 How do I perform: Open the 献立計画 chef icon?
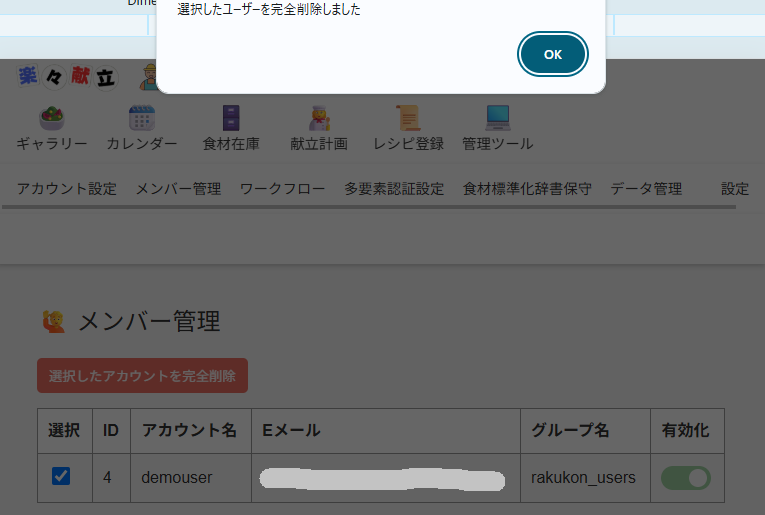320,118
